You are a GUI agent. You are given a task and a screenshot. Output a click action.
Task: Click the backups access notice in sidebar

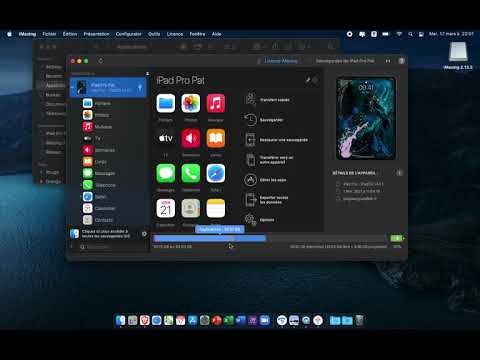click(106, 233)
